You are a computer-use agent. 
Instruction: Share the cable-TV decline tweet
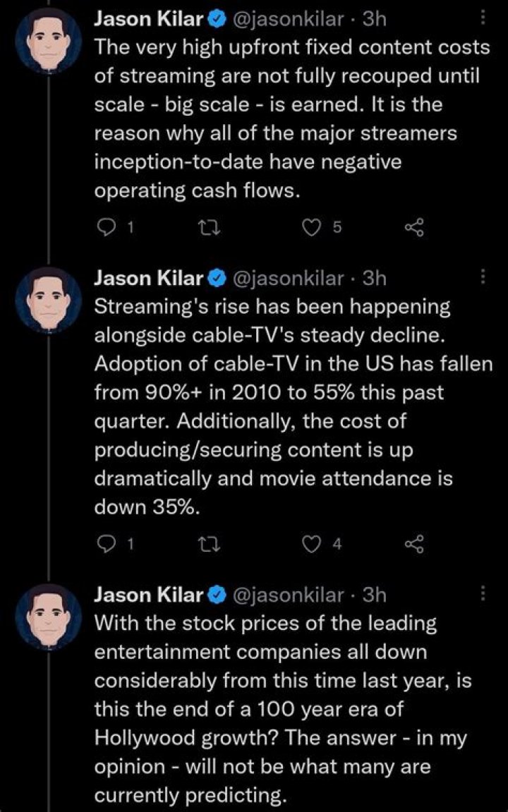click(414, 543)
